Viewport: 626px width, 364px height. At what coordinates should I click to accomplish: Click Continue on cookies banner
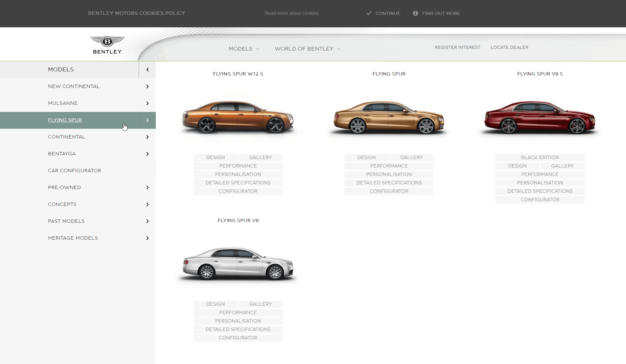388,13
